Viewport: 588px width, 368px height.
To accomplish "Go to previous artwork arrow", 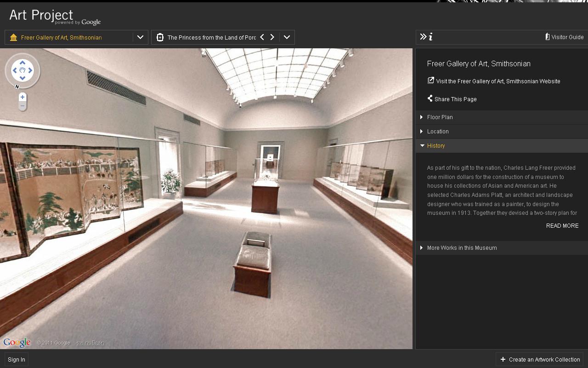I will coord(262,37).
